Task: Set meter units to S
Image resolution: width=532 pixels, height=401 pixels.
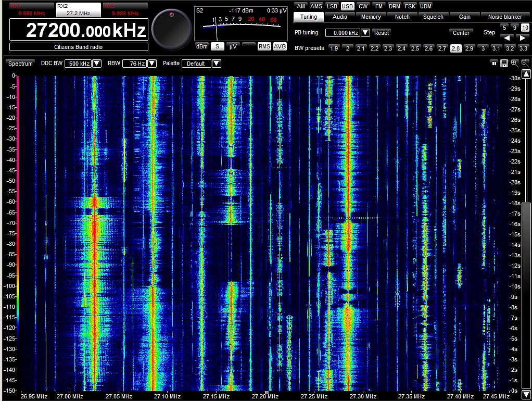Action: (x=217, y=46)
